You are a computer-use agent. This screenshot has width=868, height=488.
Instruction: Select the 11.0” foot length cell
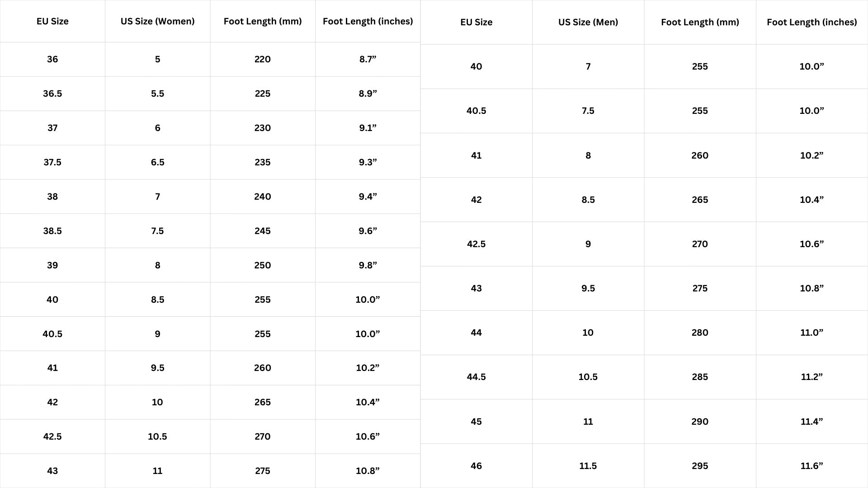coord(811,333)
